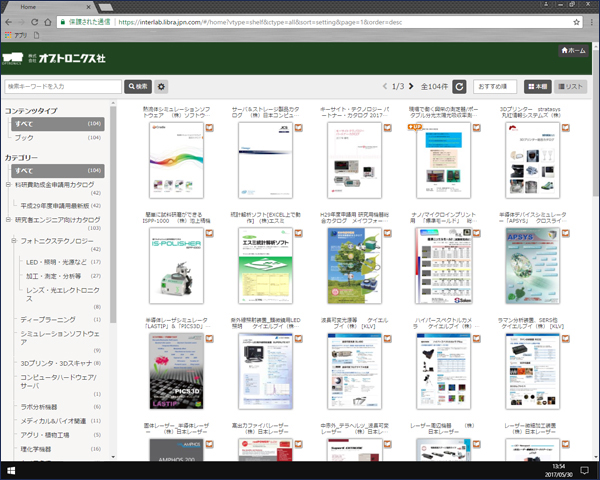This screenshot has height=480, width=600.
Task: Click book icon beside ラマン分析装置 catalog
Action: [566, 338]
